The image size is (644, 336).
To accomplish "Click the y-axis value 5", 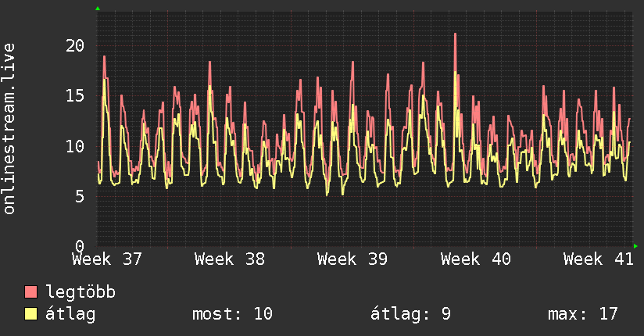I will pyautogui.click(x=80, y=196).
